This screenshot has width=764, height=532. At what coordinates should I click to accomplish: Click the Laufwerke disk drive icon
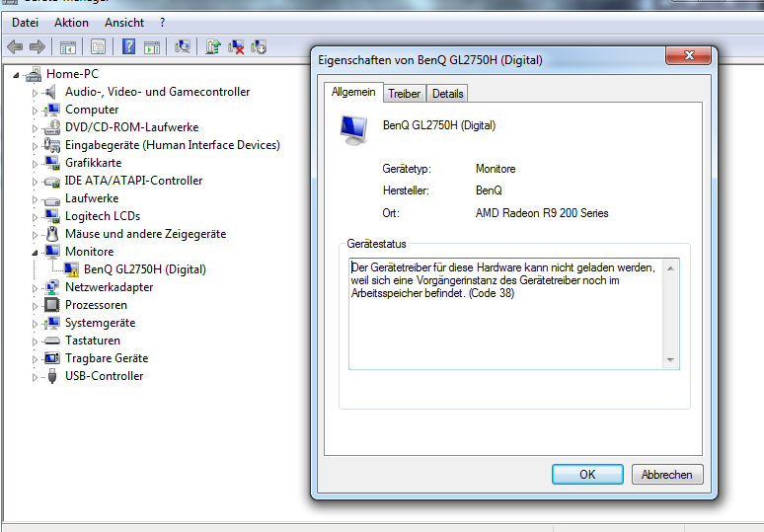pyautogui.click(x=51, y=199)
